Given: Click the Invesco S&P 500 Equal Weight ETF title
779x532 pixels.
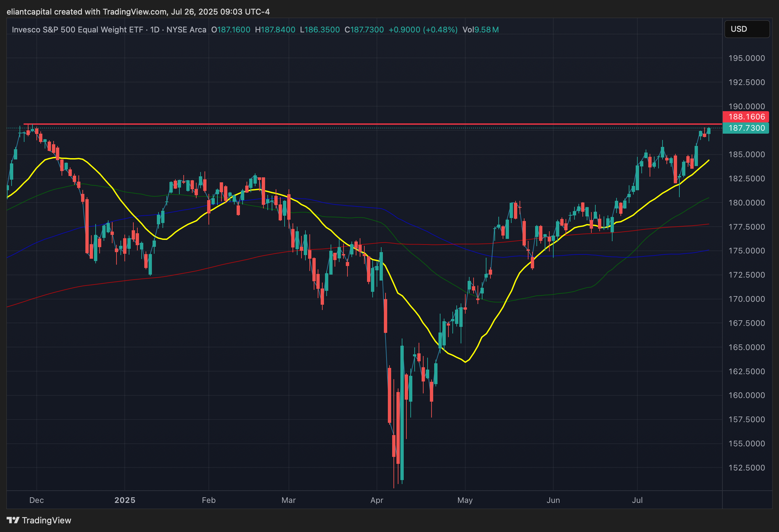Looking at the screenshot, I should 77,30.
